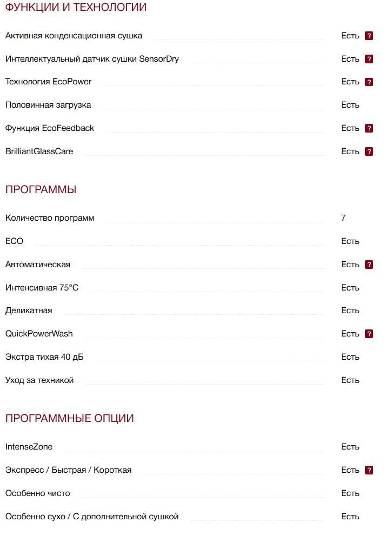The image size is (392, 535).
Task: Click the ФУНКЦИИ И ТЕХНОЛОГИИ heading
Action: coord(76,8)
